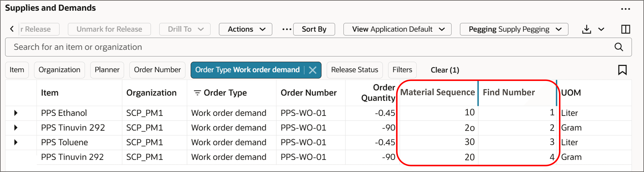This screenshot has width=644, height=172.
Task: Expand the PPS Ethanol row details
Action: click(16, 113)
